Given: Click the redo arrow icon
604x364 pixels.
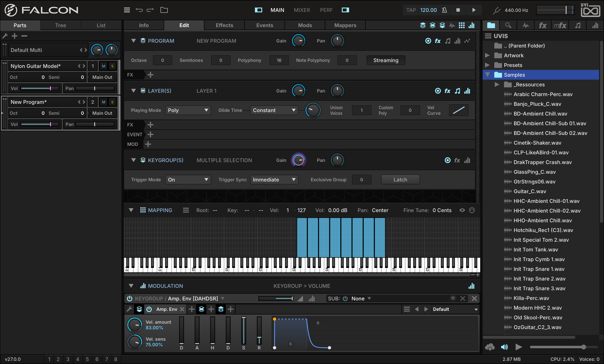Looking at the screenshot, I should 150,10.
